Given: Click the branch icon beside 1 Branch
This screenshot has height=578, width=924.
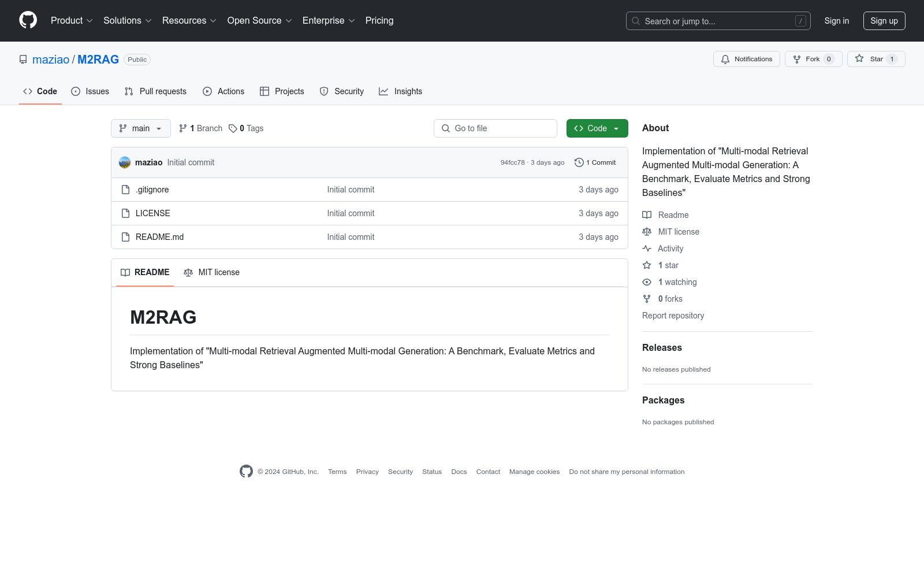Looking at the screenshot, I should tap(183, 128).
